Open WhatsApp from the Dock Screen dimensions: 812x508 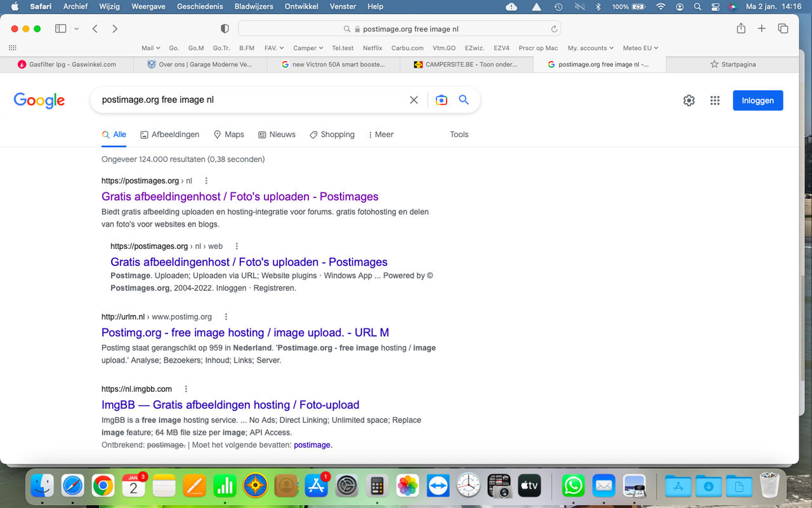click(573, 486)
